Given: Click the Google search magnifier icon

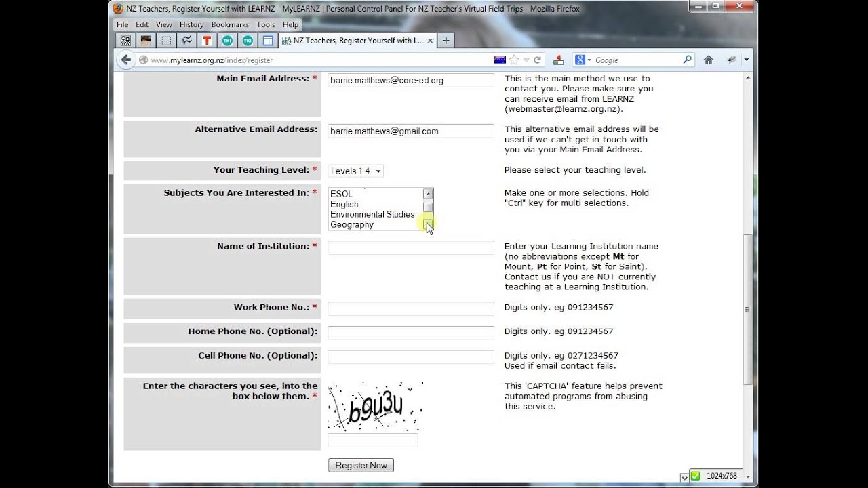Looking at the screenshot, I should pos(687,60).
